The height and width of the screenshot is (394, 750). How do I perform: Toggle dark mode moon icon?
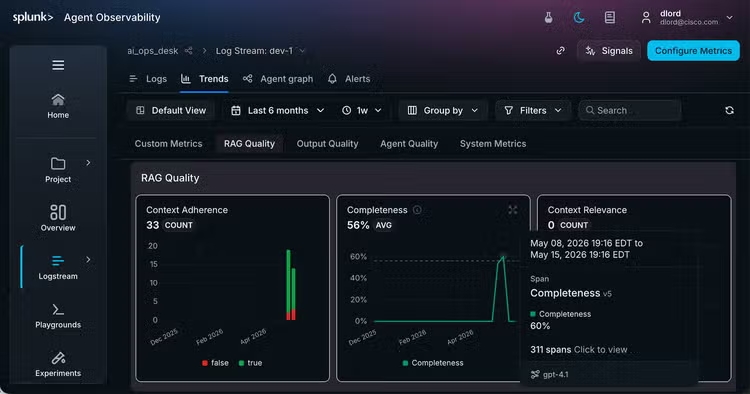pos(579,18)
